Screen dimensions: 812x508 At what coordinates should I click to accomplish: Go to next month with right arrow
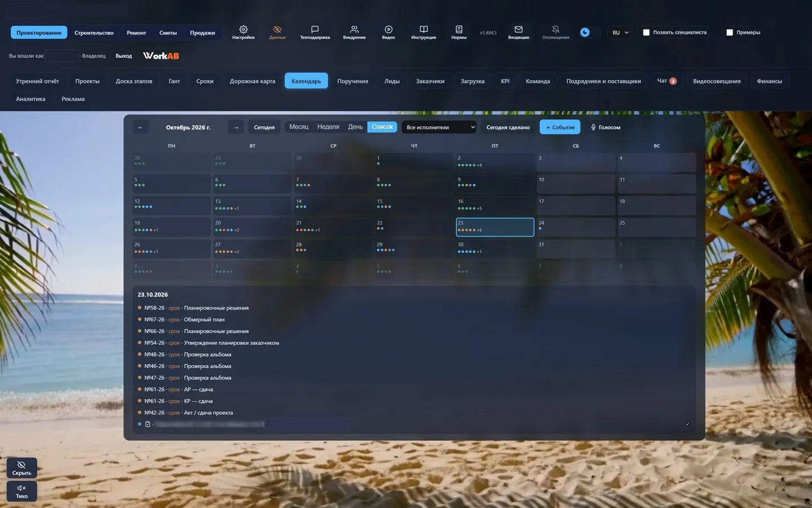(236, 128)
